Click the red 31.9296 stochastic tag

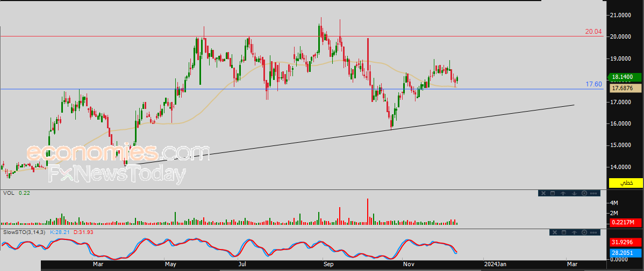pos(626,243)
